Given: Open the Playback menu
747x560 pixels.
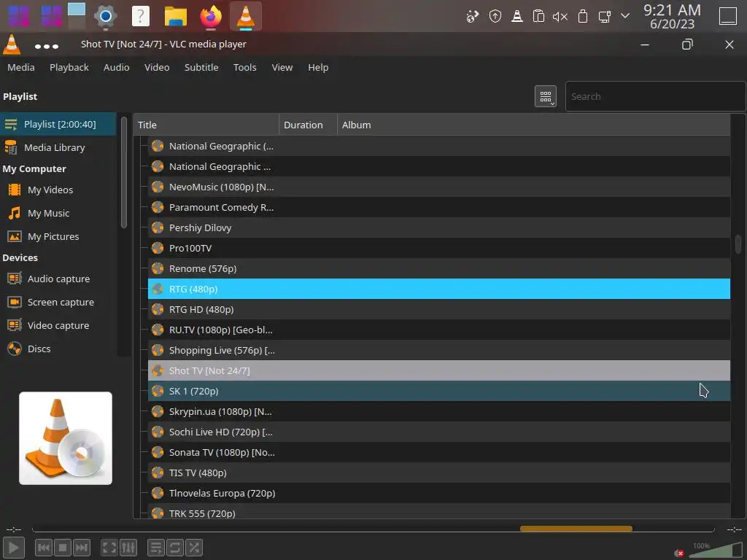Looking at the screenshot, I should pos(69,68).
